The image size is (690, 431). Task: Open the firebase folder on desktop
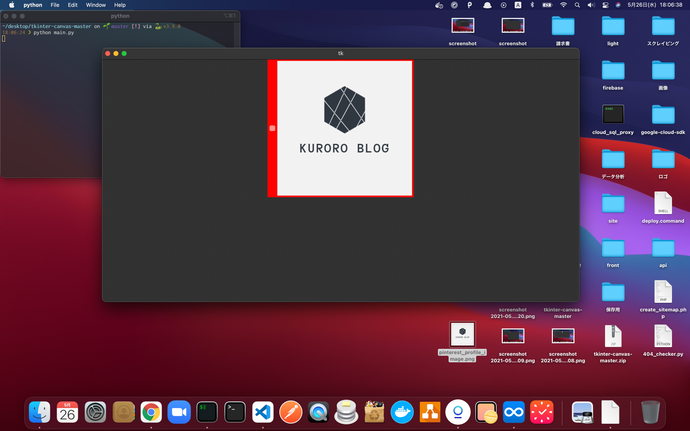(x=613, y=72)
